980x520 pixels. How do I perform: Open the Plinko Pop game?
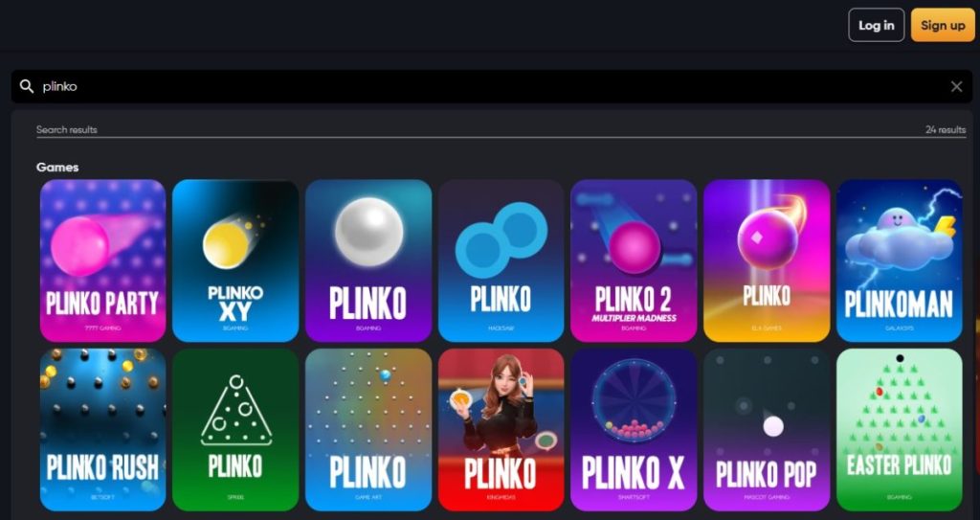pyautogui.click(x=767, y=429)
